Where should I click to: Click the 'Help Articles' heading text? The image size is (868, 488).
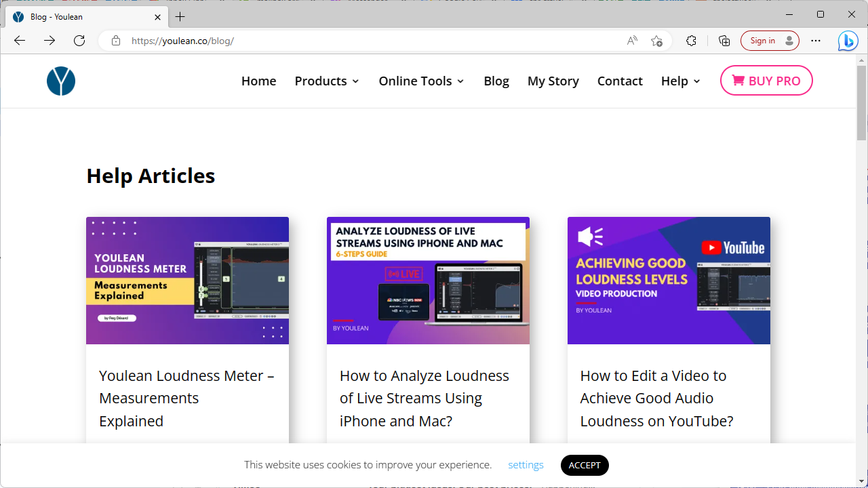point(151,176)
